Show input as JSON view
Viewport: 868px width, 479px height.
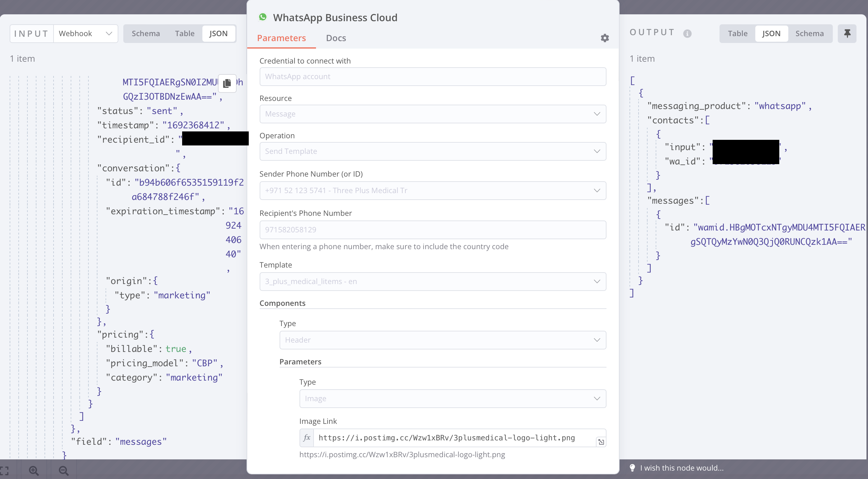[x=218, y=33]
